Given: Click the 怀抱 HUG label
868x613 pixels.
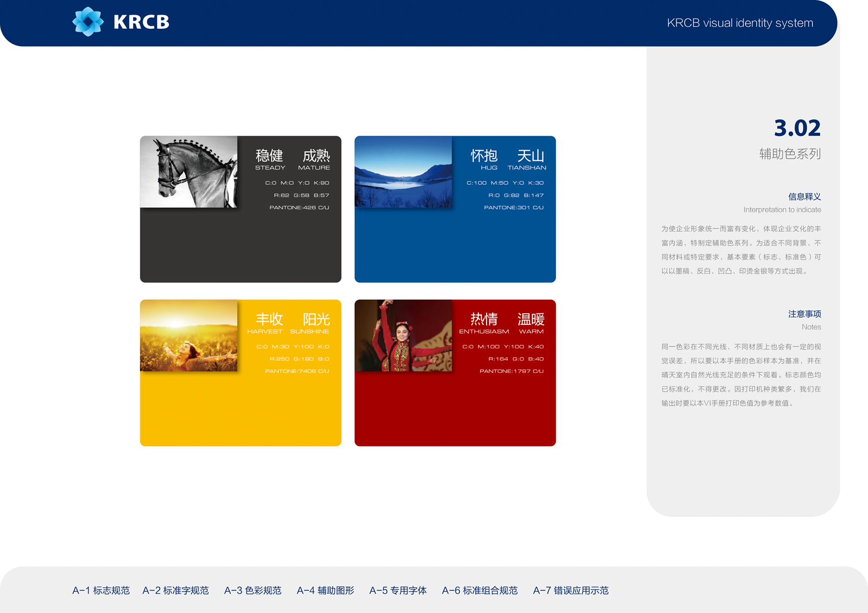Looking at the screenshot, I should [x=485, y=159].
